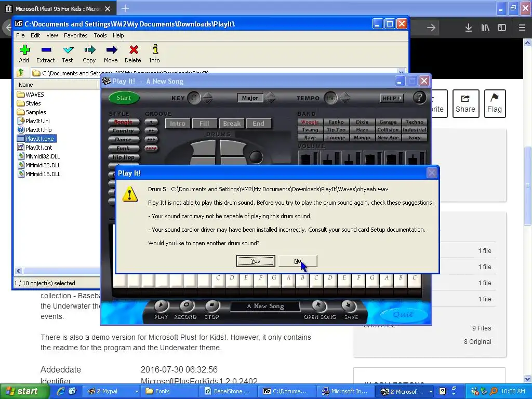The height and width of the screenshot is (399, 532).
Task: Select the Techno band
Action: pyautogui.click(x=414, y=122)
